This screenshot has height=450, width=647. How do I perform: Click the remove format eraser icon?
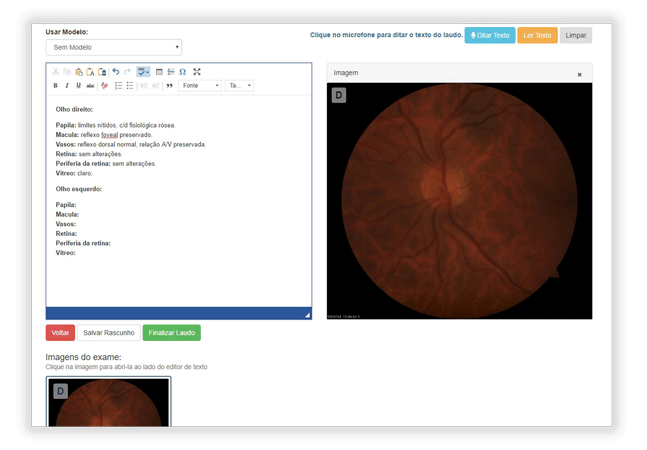[104, 85]
